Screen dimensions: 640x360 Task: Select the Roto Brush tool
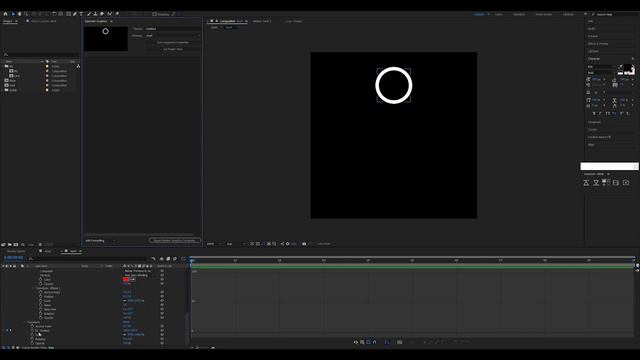109,14
